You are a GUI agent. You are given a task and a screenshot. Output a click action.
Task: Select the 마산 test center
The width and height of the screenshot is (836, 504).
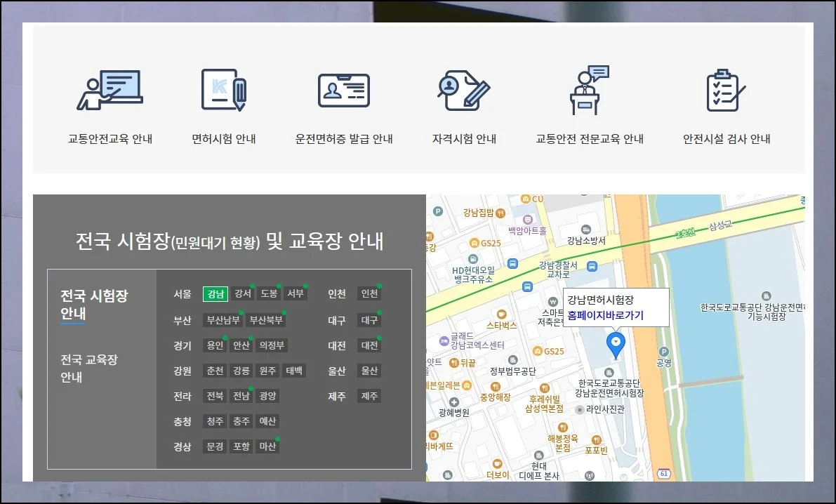[267, 446]
